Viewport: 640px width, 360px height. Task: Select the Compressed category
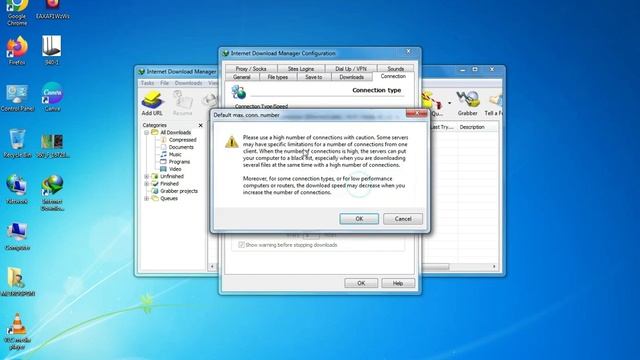[x=182, y=140]
